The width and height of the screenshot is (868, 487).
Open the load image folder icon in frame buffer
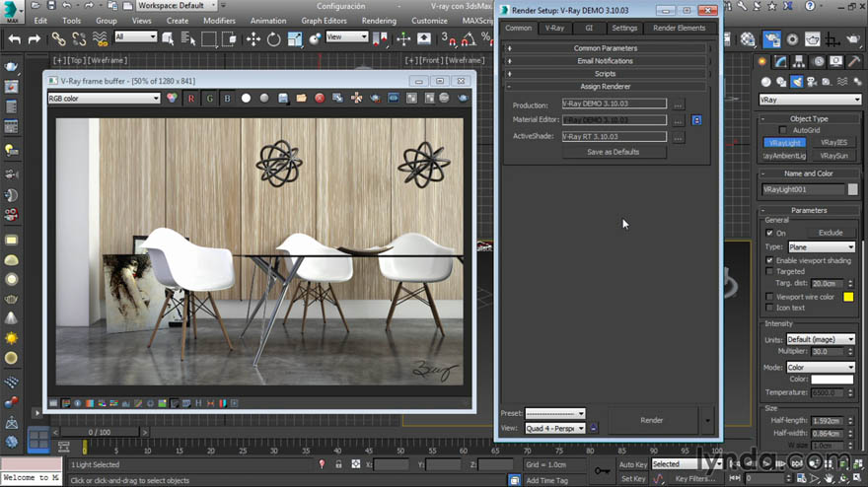click(301, 98)
